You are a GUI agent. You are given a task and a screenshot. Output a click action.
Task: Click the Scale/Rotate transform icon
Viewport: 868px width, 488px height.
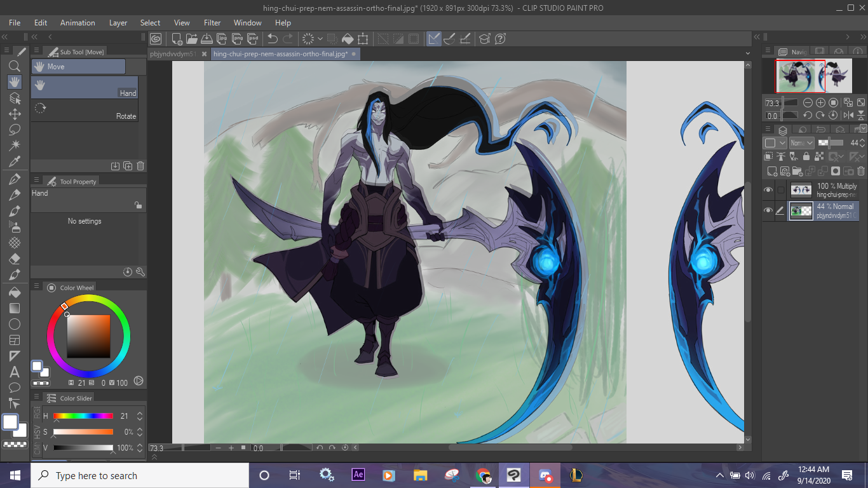[x=363, y=39]
